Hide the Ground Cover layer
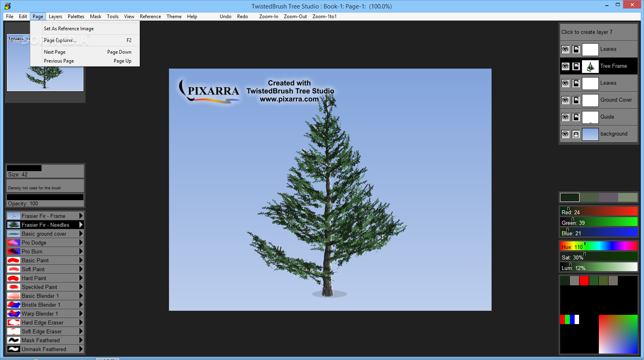644x360 pixels. pos(565,100)
